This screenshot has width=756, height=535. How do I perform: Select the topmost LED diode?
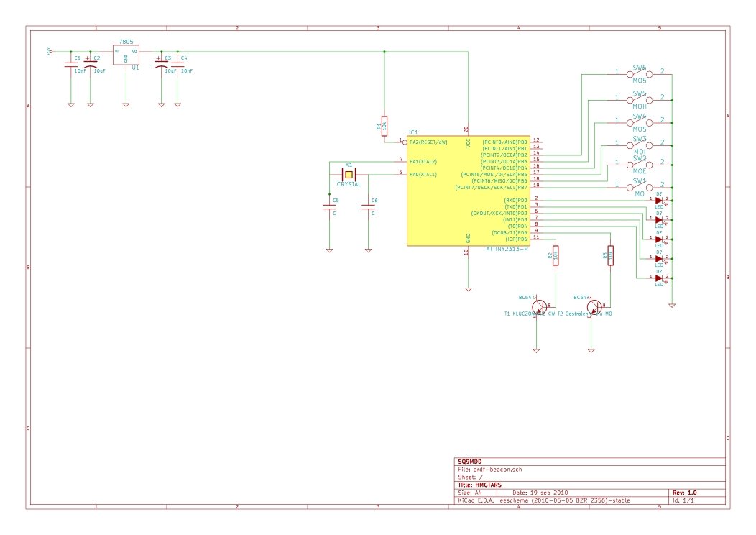(x=658, y=201)
